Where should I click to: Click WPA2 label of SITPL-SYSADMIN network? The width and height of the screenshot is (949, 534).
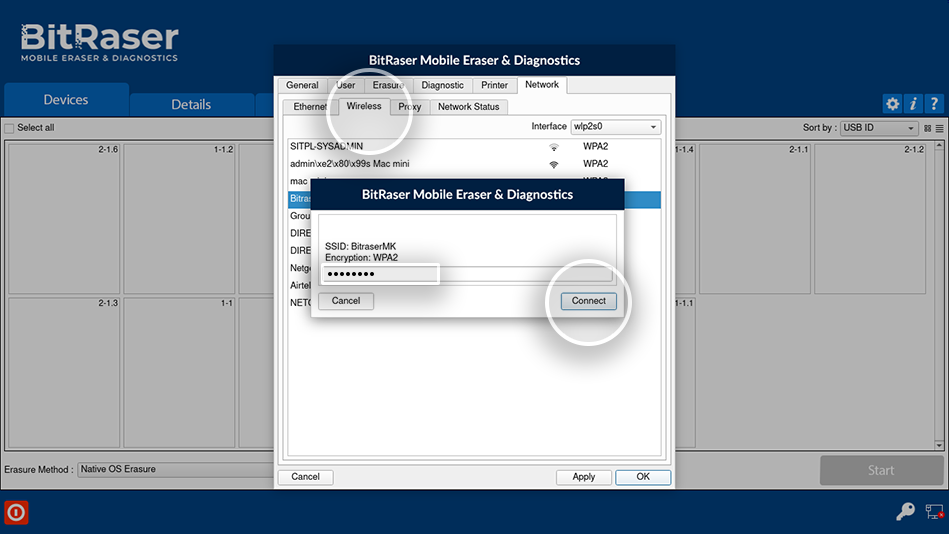tap(596, 147)
